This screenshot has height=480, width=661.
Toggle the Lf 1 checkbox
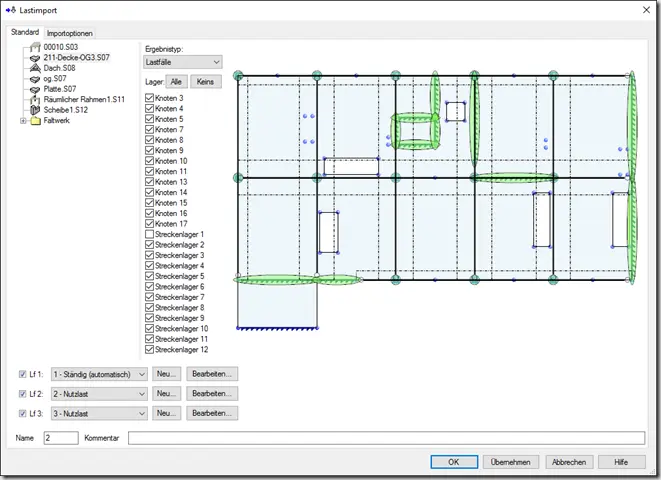[x=23, y=374]
